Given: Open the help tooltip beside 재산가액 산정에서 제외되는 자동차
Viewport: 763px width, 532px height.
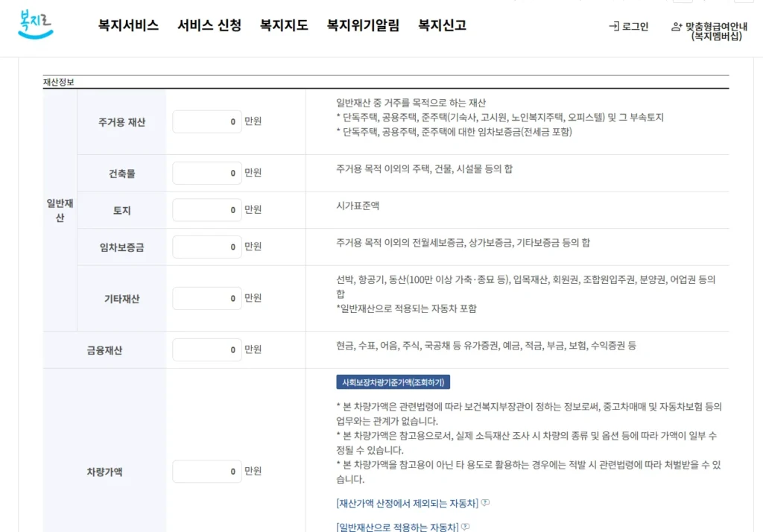Looking at the screenshot, I should 484,503.
